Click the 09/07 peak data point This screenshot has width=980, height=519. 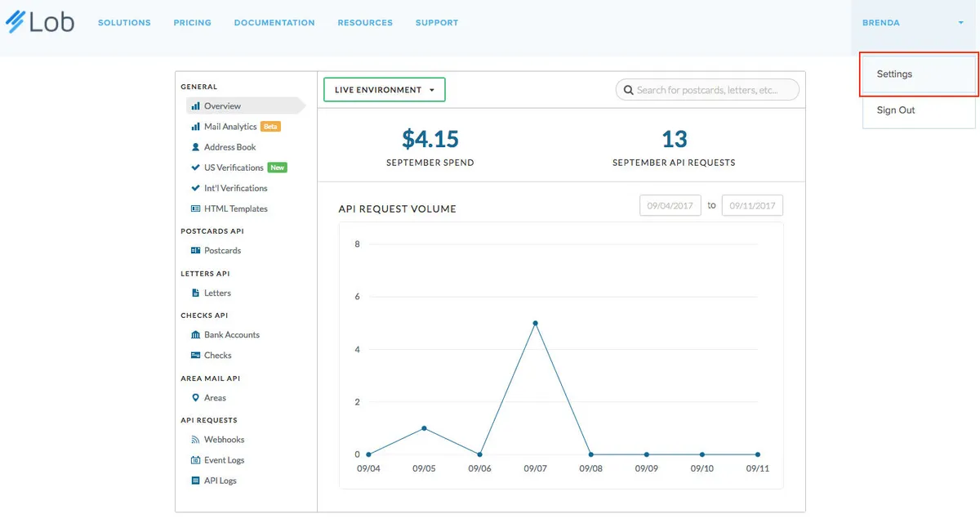535,323
